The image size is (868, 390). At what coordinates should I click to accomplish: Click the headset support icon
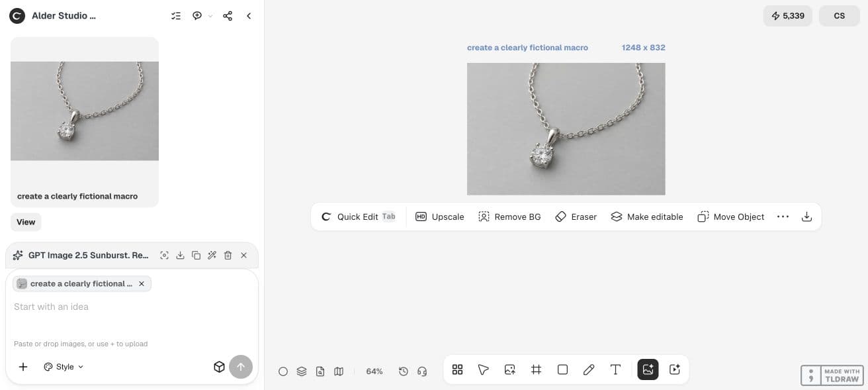[x=422, y=371]
